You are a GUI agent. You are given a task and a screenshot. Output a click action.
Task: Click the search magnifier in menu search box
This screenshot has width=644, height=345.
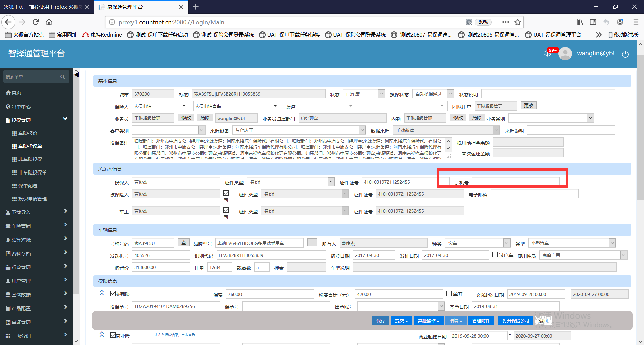62,77
